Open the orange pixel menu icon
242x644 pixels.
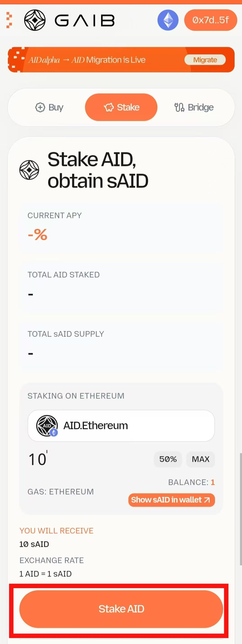(9, 20)
